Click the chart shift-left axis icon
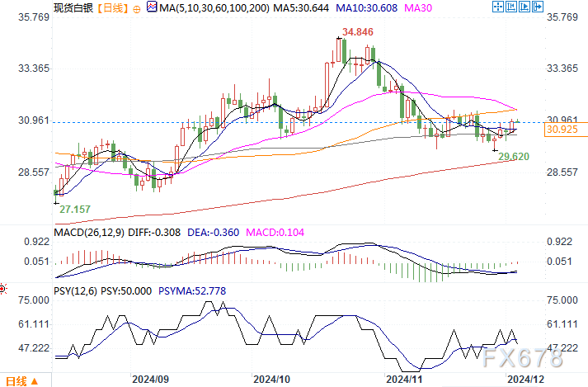This screenshot has height=387, width=588. tap(511, 7)
